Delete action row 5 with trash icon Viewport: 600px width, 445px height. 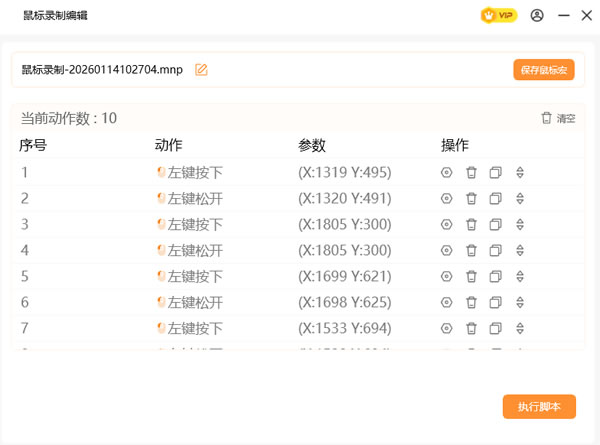pyautogui.click(x=471, y=276)
